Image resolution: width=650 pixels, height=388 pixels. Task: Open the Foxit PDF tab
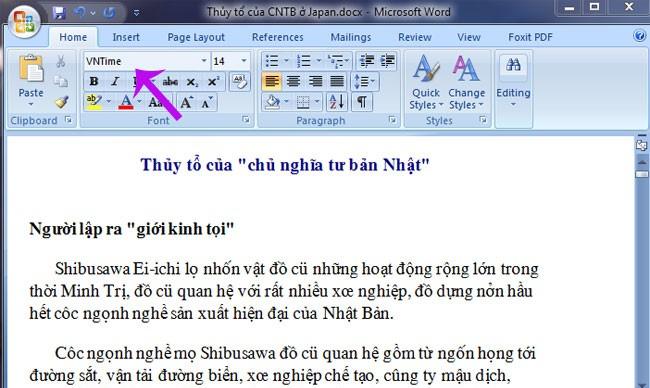(530, 37)
